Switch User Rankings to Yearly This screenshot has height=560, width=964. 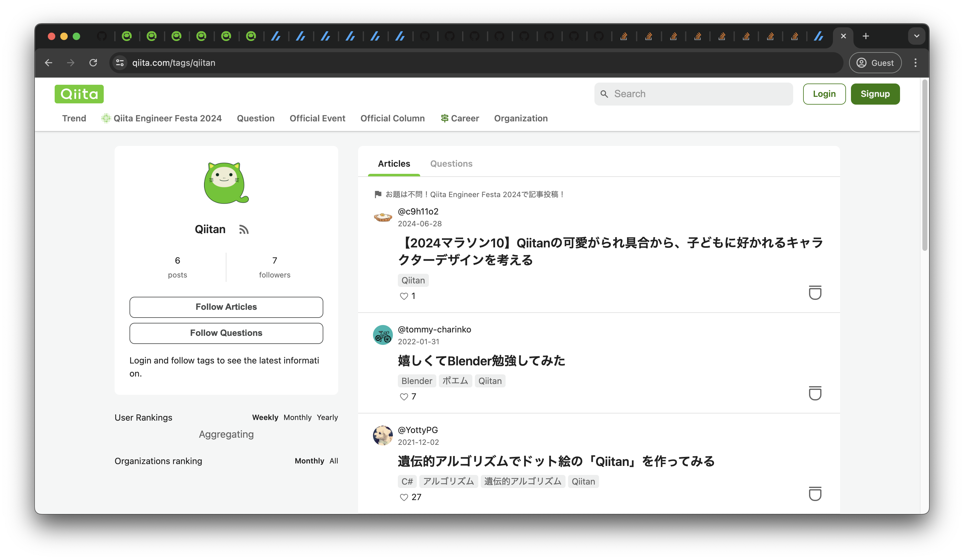point(327,417)
